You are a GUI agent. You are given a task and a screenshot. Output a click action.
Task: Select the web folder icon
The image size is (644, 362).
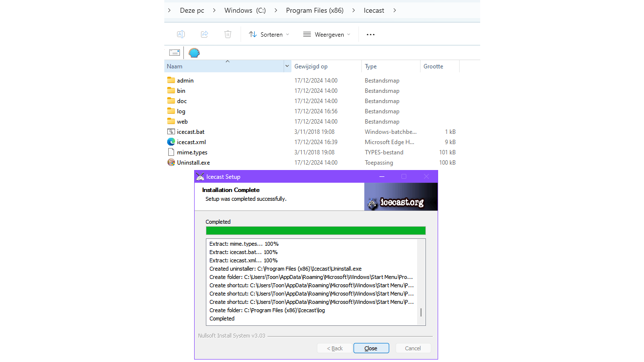pos(171,121)
